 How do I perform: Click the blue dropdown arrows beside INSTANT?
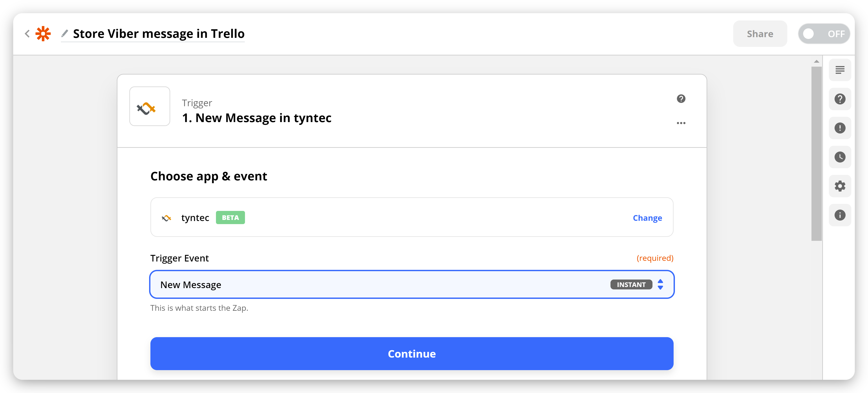pos(660,285)
